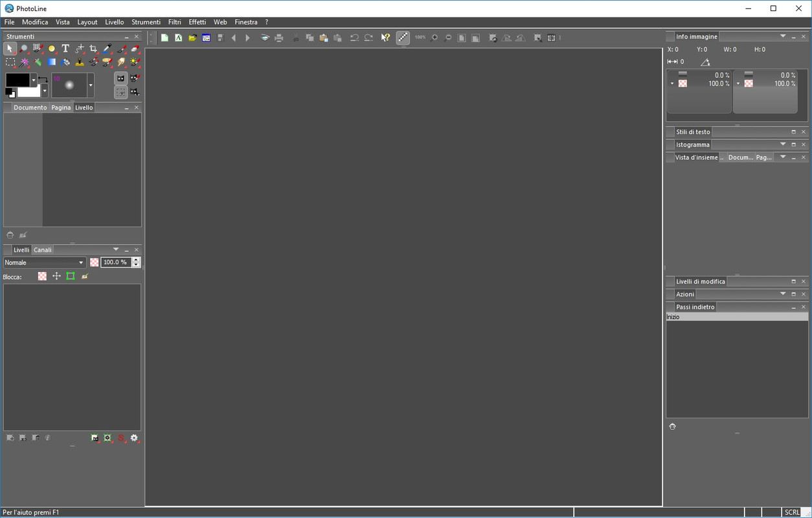Toggle the lock transparency checkerboard icon
Viewport: 812px width, 518px height.
[x=42, y=276]
